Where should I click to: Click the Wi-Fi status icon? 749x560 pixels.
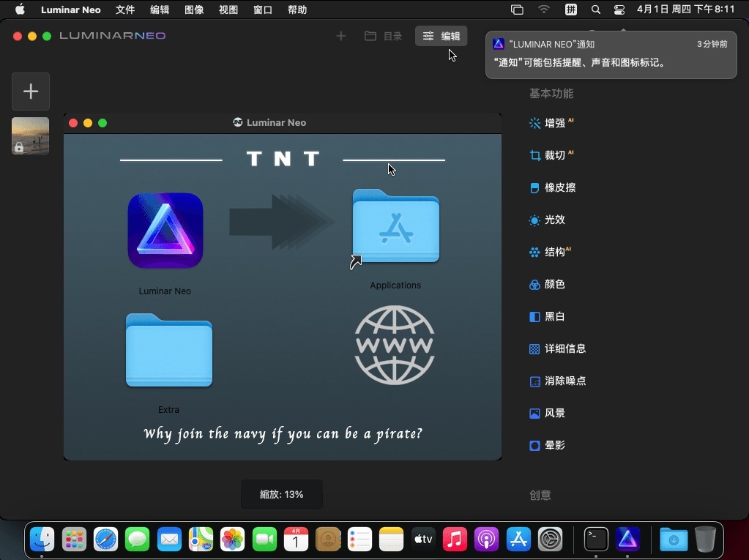[543, 10]
